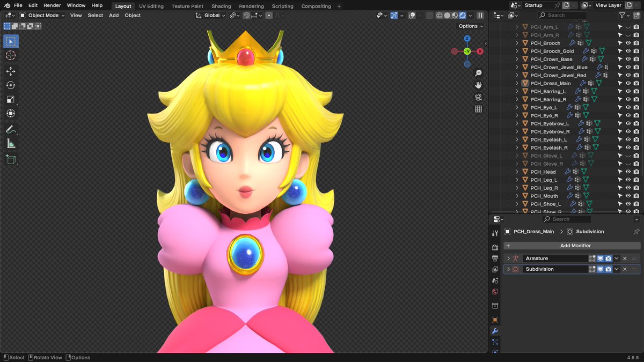Image resolution: width=644 pixels, height=362 pixels.
Task: Show PCH_Arm_L in viewport
Action: 628,27
